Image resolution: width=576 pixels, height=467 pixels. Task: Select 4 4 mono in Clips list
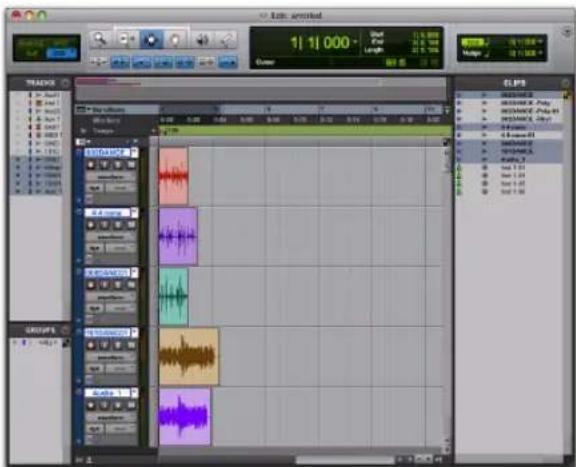click(509, 127)
